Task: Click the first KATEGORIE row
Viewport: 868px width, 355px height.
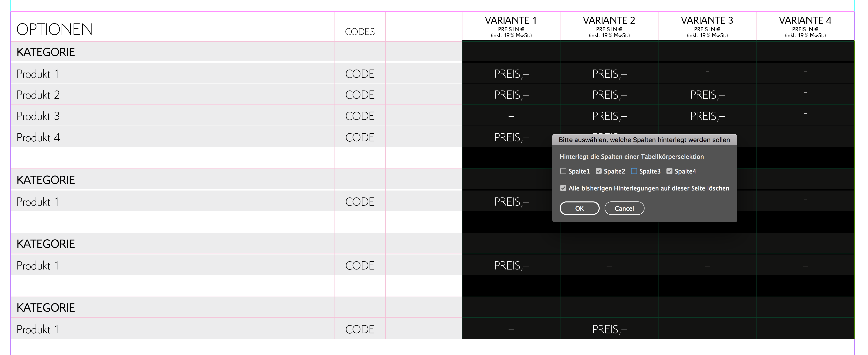Action: pyautogui.click(x=173, y=52)
